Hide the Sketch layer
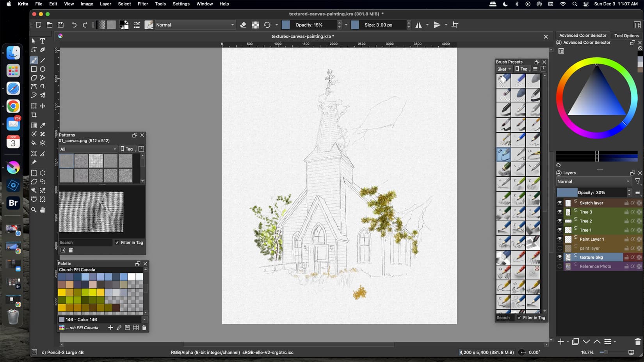The image size is (644, 362). tap(560, 203)
